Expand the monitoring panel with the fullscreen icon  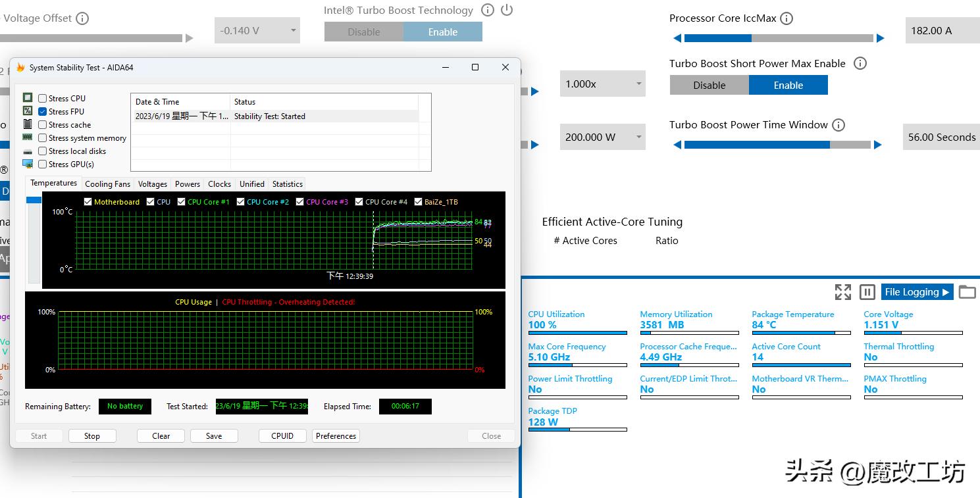point(842,292)
